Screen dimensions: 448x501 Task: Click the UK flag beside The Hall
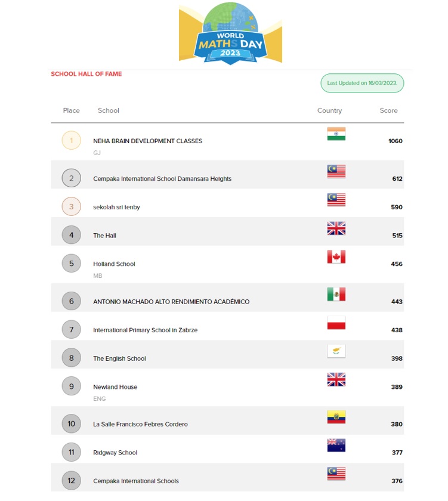337,228
